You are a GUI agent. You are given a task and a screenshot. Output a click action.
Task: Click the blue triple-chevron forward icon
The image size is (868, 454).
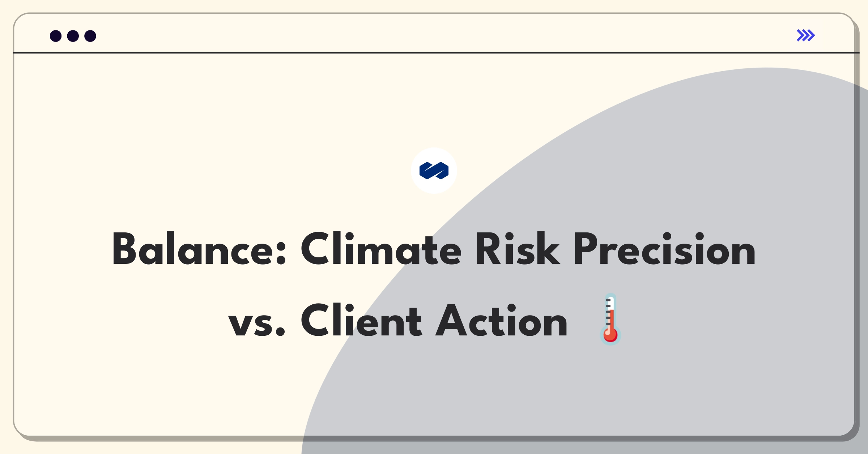(806, 35)
